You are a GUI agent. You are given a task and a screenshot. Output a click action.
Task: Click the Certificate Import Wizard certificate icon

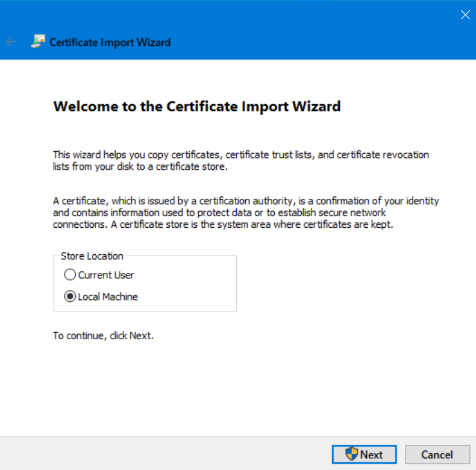pyautogui.click(x=38, y=42)
